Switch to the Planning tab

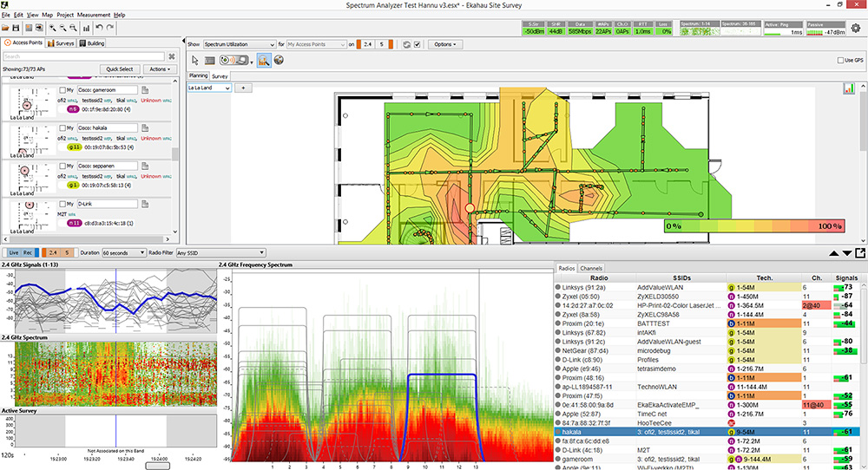point(198,75)
